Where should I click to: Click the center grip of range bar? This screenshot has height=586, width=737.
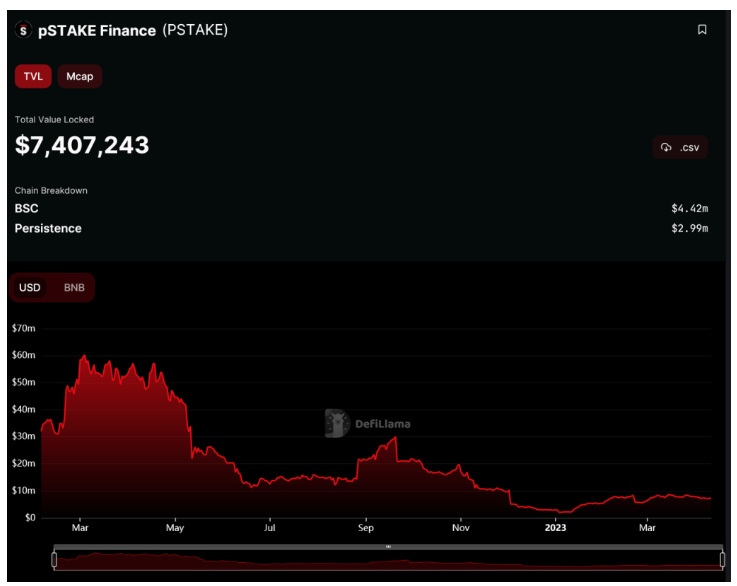[388, 547]
